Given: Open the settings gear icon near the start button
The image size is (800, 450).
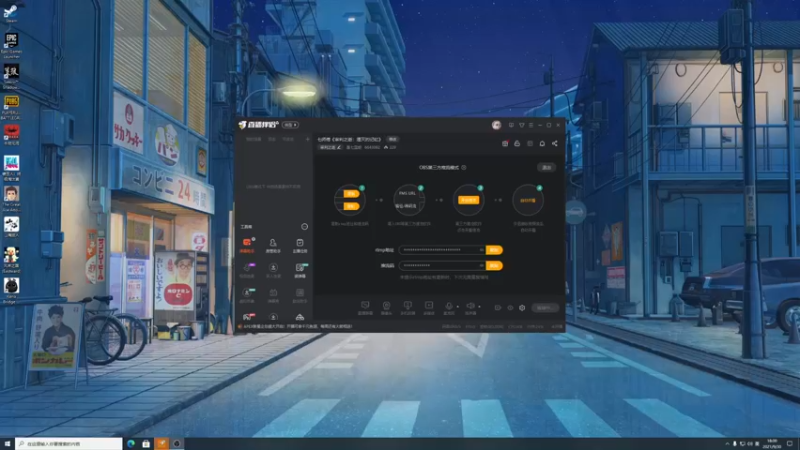Looking at the screenshot, I should pos(522,308).
